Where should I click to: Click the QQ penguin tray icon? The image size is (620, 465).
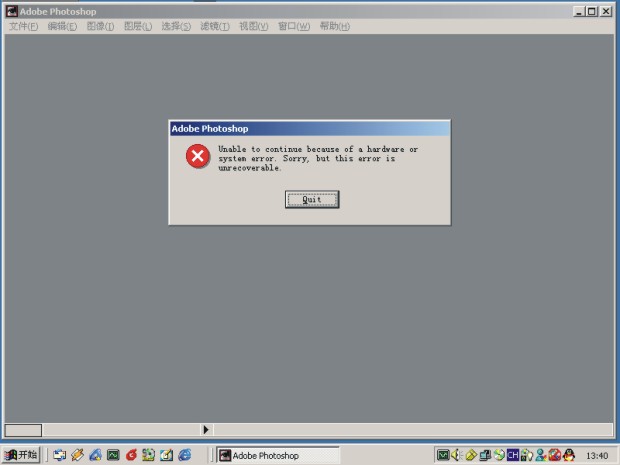[568, 455]
